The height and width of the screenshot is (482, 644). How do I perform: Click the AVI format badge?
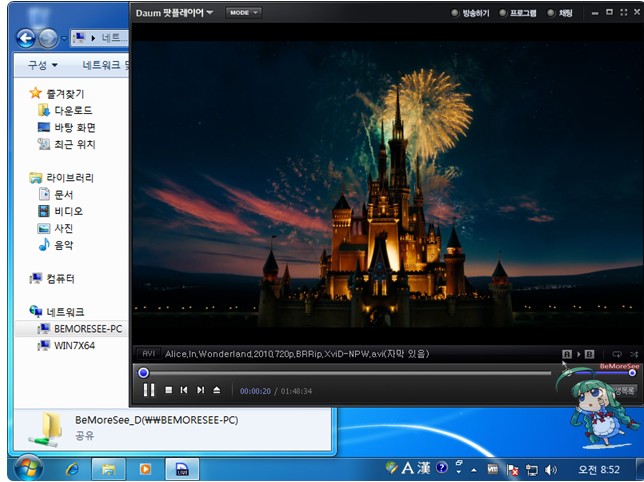(x=148, y=354)
